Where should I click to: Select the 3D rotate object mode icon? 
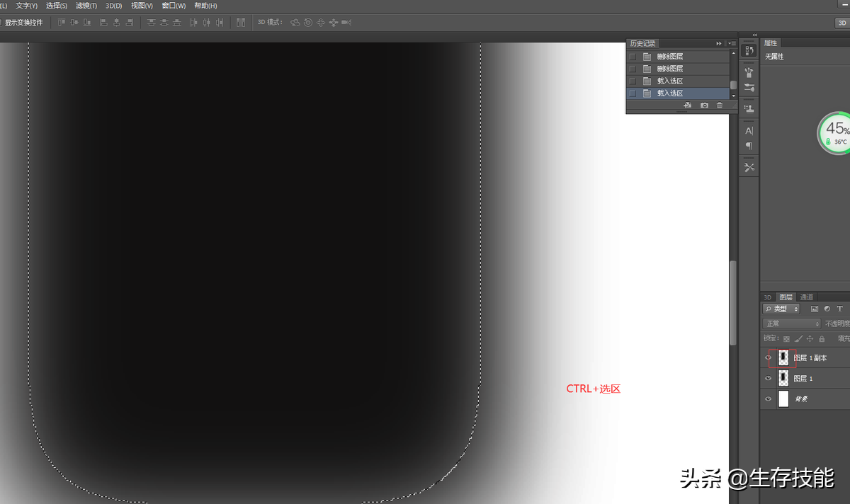pos(295,23)
